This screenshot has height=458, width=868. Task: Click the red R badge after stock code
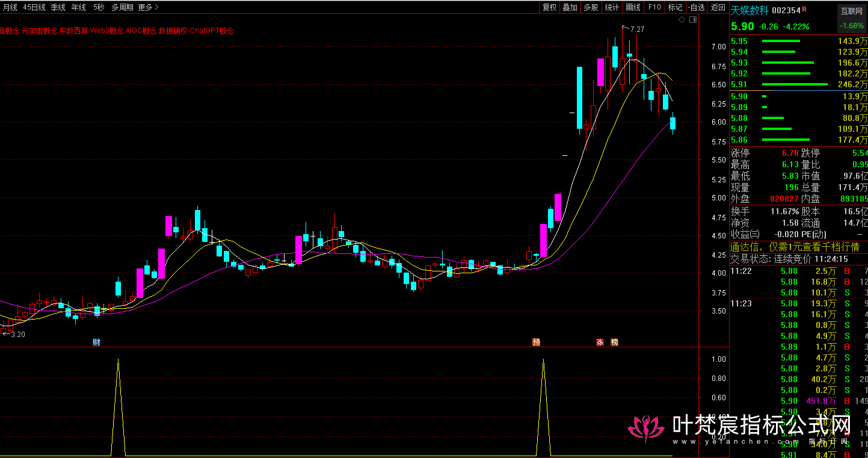point(804,10)
